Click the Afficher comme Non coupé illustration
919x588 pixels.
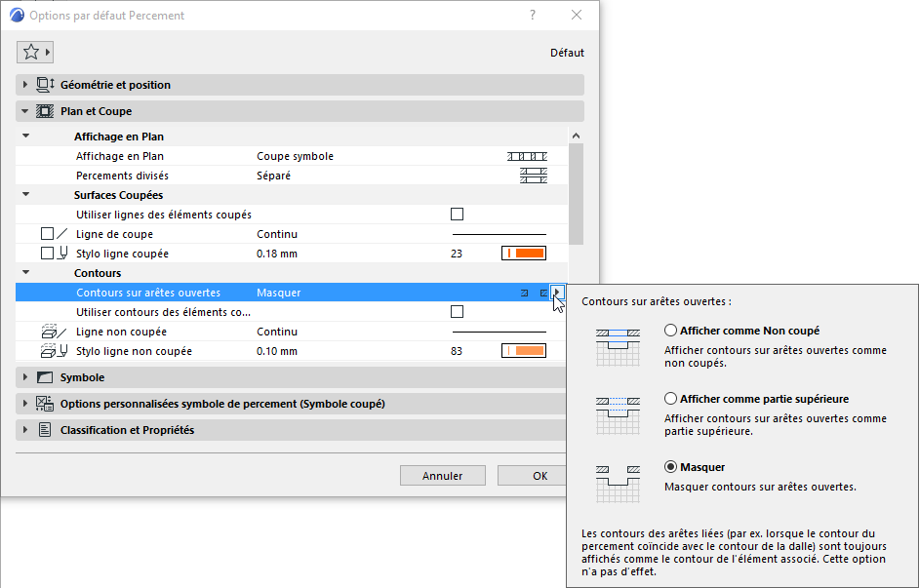tap(618, 347)
